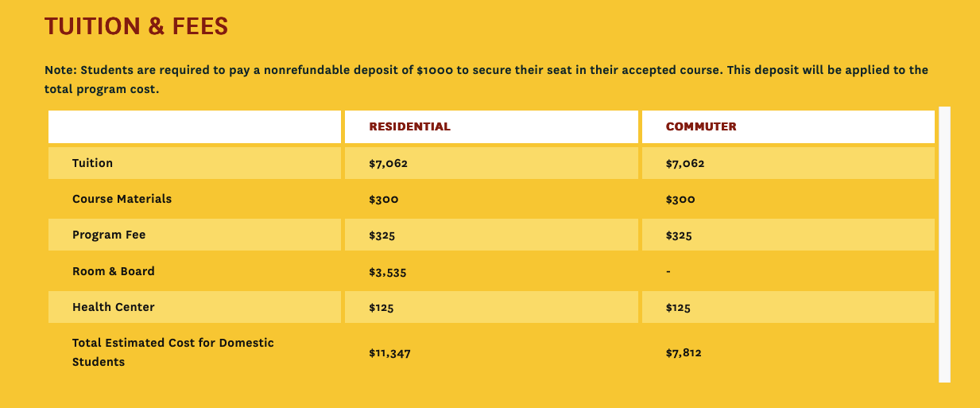Viewport: 980px width, 408px height.
Task: Click the nonrefundable deposit note text
Action: click(486, 80)
